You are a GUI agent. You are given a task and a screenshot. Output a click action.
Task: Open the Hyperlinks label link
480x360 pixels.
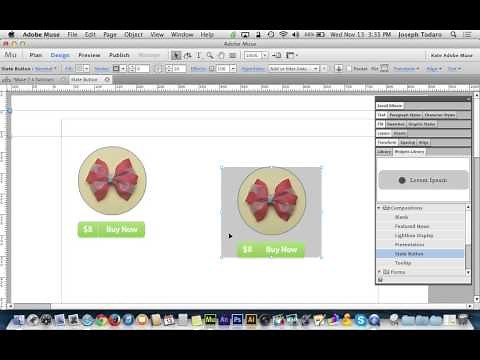253,69
